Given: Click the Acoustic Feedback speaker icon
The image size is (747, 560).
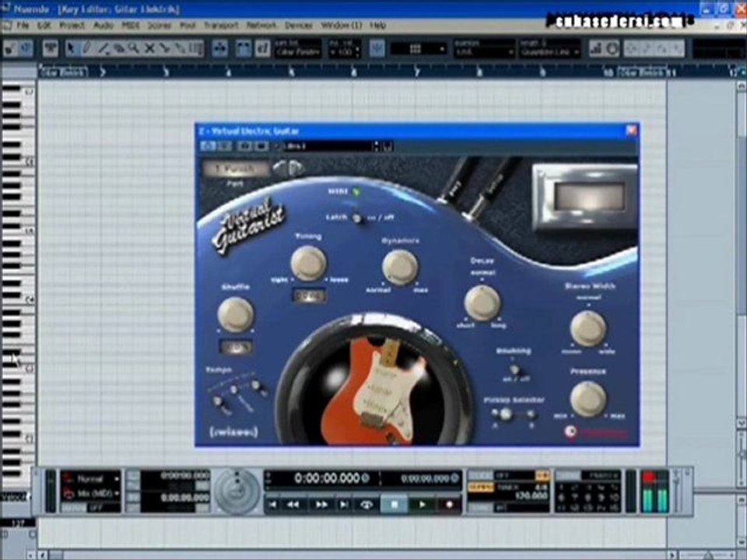Looking at the screenshot, I should click(x=25, y=48).
